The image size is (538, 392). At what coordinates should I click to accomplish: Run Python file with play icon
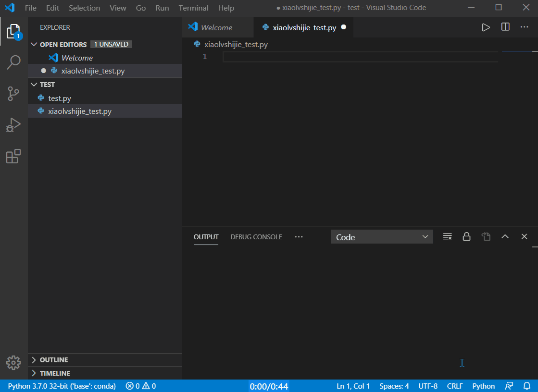[486, 27]
